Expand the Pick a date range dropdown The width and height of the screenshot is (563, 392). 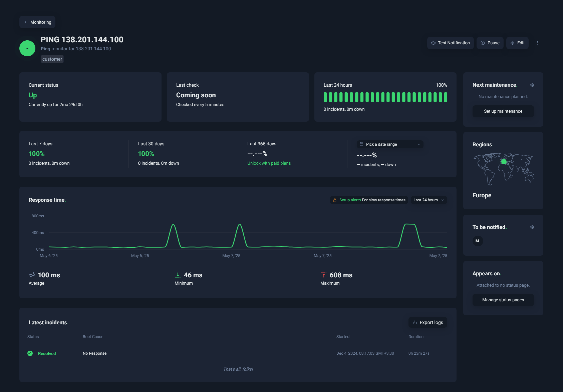tap(390, 144)
